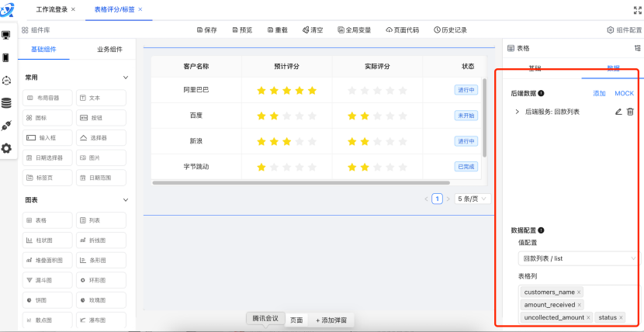
Task: Remove the customers_name column tag
Action: click(579, 292)
